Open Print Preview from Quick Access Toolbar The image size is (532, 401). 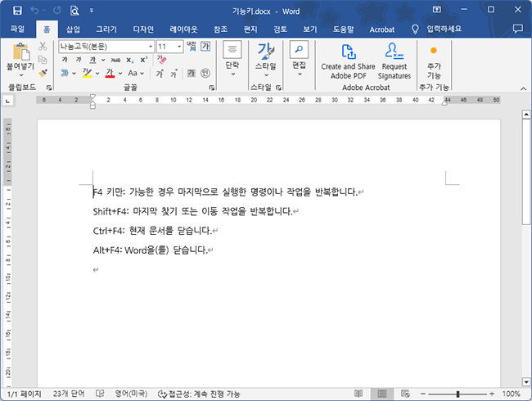tap(74, 11)
